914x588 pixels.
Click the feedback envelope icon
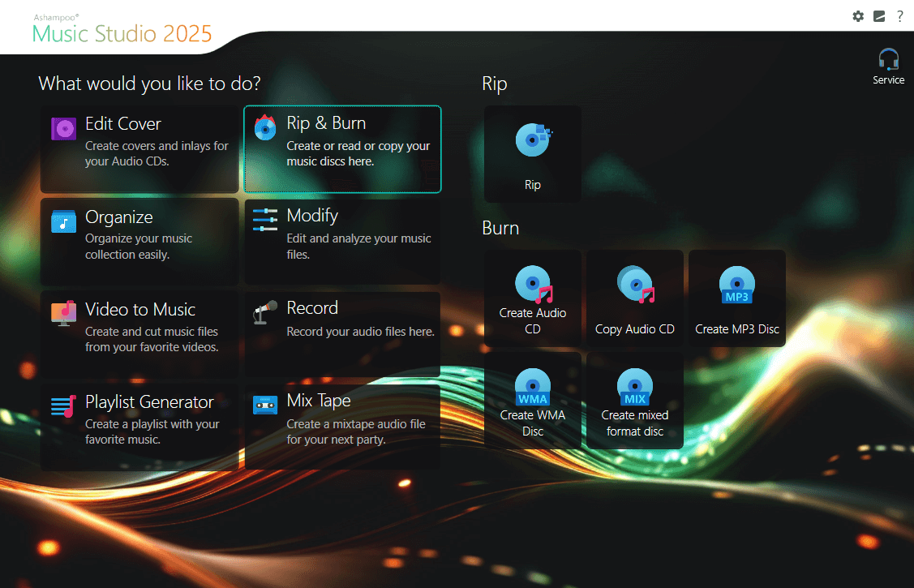pos(879,16)
